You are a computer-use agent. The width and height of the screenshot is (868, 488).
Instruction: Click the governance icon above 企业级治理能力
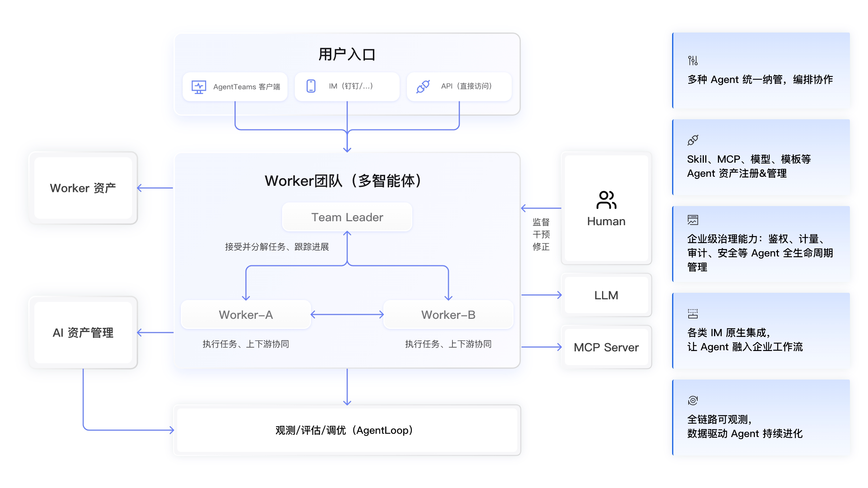(693, 220)
